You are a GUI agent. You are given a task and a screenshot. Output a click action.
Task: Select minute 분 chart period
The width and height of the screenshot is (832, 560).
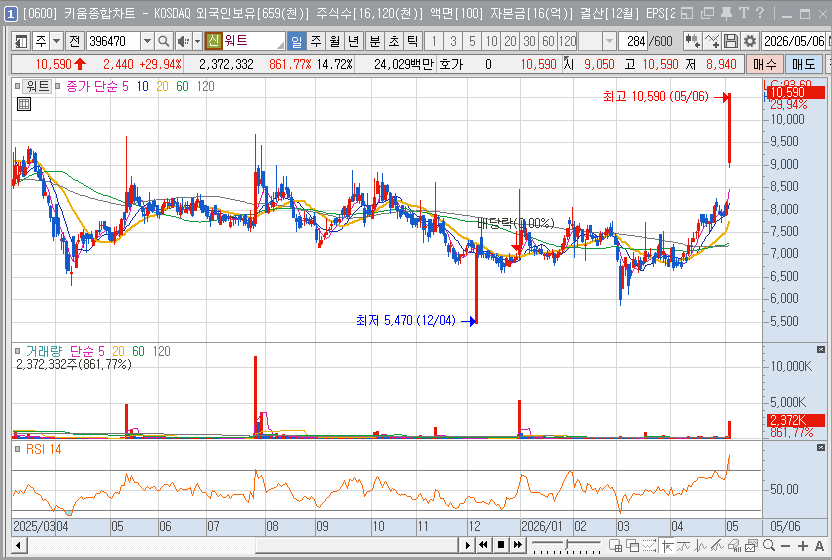coord(375,41)
